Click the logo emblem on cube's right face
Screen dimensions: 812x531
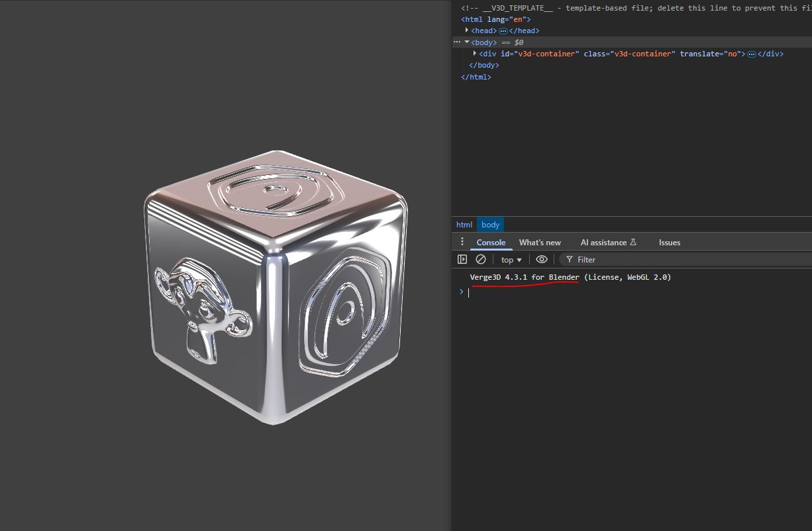coord(347,311)
